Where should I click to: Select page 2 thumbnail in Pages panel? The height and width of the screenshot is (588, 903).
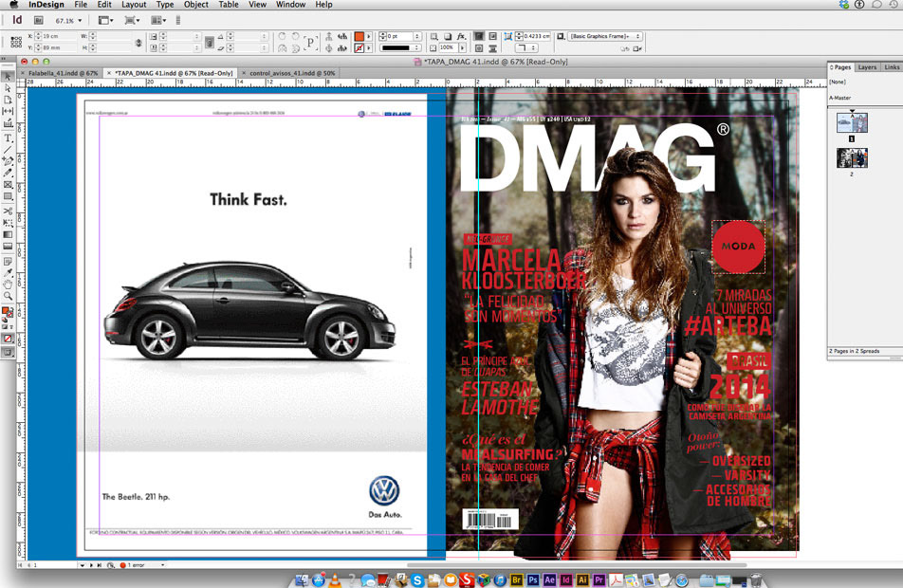(852, 157)
